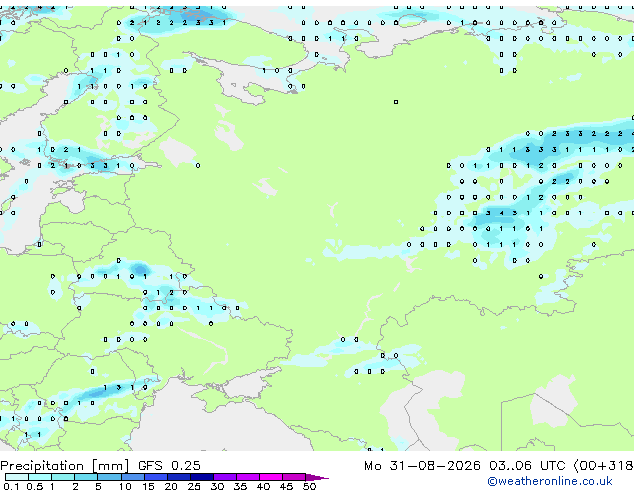Pick the 15–20 mm legend swatch
Screen dimensions: 634x490
coord(155,477)
